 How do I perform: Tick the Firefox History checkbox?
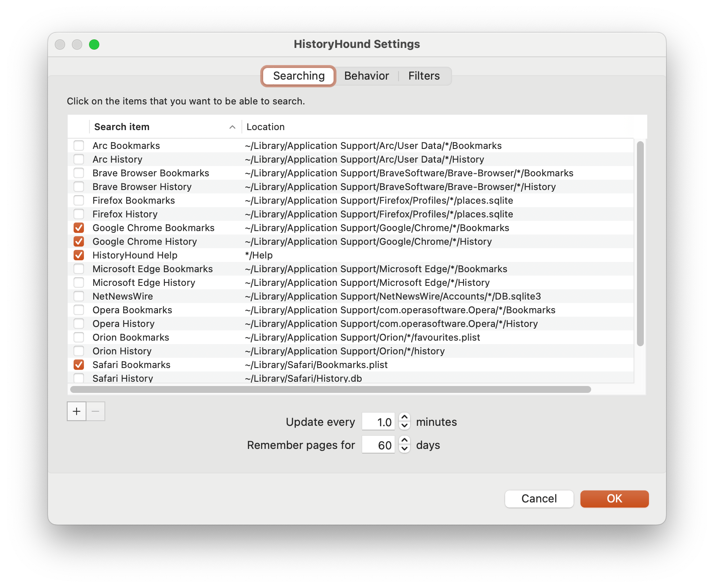pos(79,214)
